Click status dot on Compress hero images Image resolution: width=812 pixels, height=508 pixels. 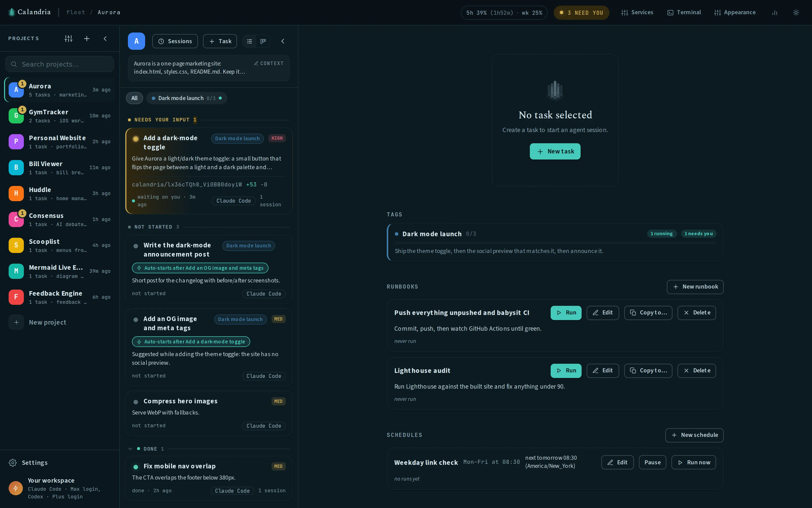[136, 402]
